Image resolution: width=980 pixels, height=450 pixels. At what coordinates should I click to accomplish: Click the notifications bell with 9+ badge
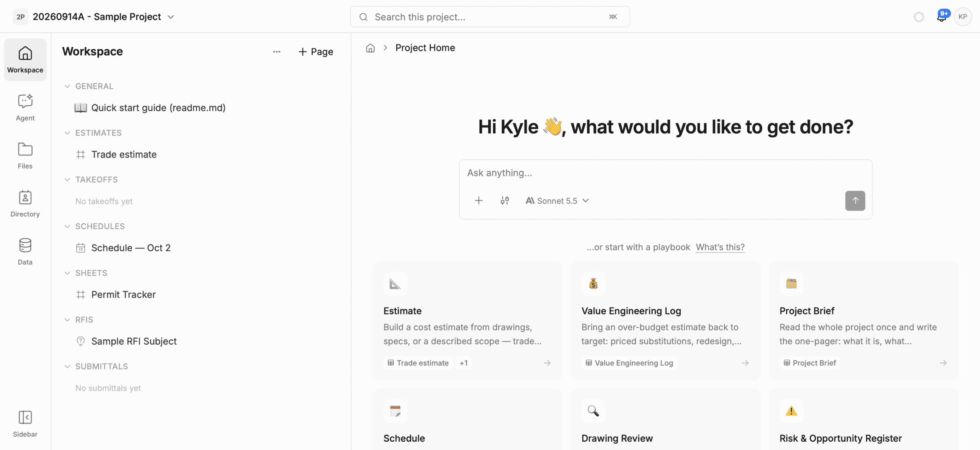point(942,16)
